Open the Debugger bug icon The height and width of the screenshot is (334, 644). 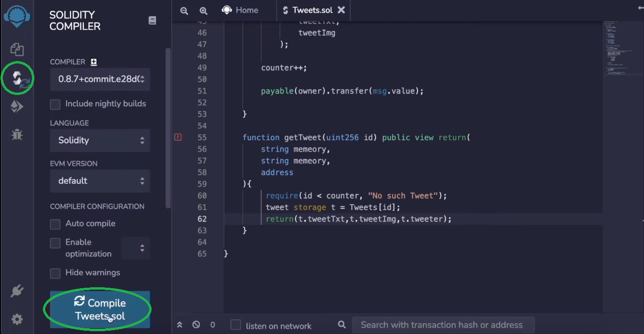[x=17, y=135]
